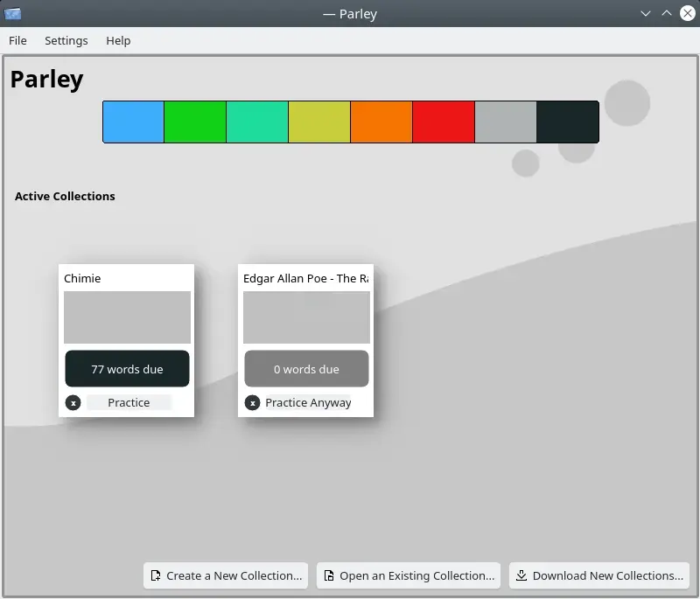Select the teal swatch
Image resolution: width=700 pixels, height=599 pixels.
(257, 122)
